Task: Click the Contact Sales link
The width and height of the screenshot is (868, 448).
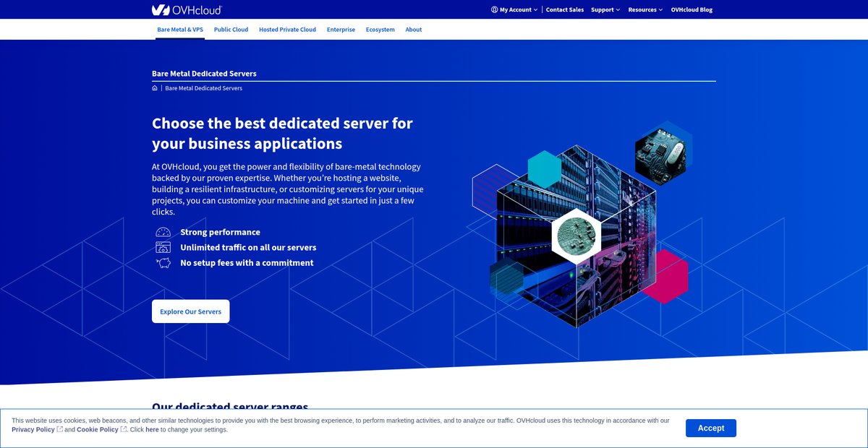Action: [565, 10]
